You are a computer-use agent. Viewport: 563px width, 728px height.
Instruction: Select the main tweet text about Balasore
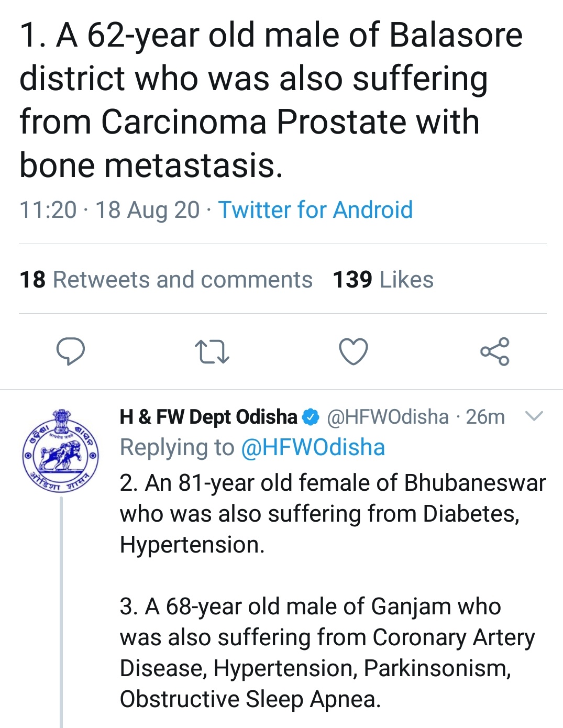point(262,100)
